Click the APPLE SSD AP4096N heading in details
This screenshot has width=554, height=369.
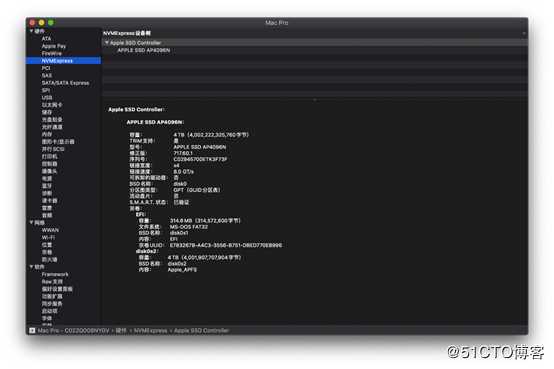155,122
